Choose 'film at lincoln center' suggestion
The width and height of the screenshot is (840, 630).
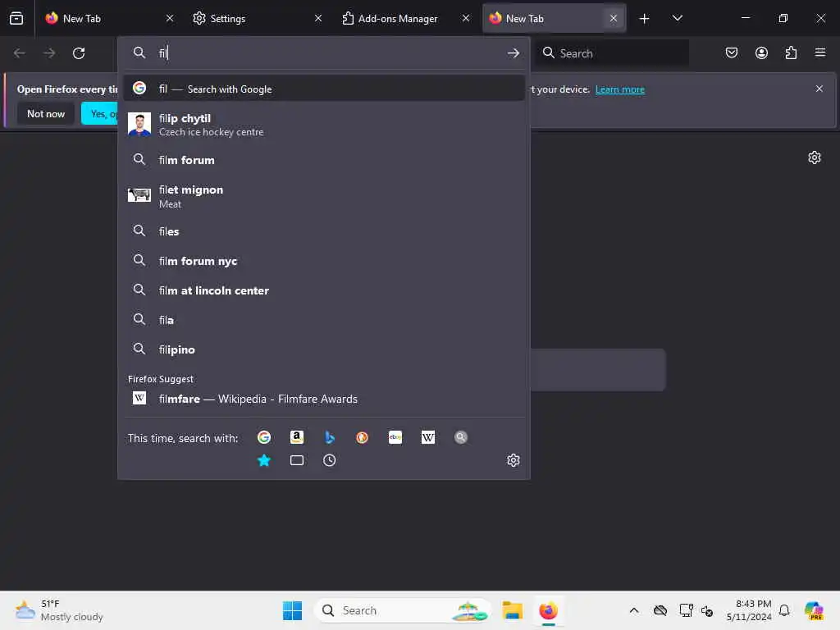point(323,290)
